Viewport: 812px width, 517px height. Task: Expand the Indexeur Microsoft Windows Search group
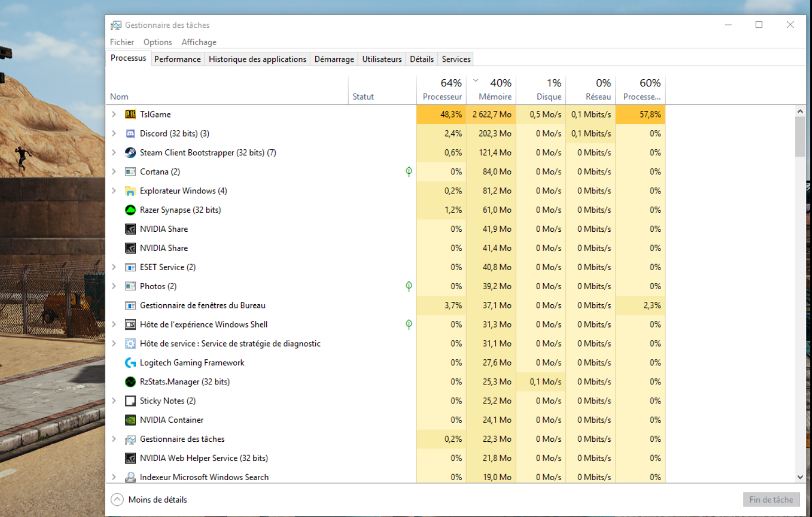[114, 477]
